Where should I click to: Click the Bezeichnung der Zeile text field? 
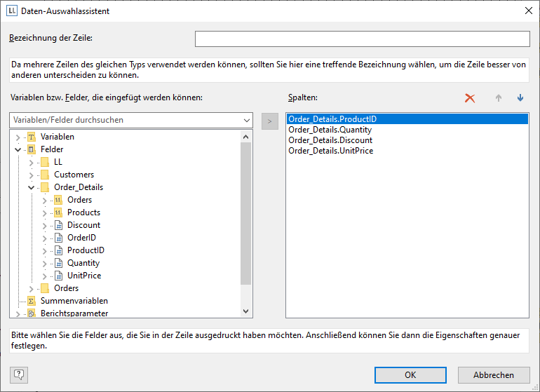[362, 39]
